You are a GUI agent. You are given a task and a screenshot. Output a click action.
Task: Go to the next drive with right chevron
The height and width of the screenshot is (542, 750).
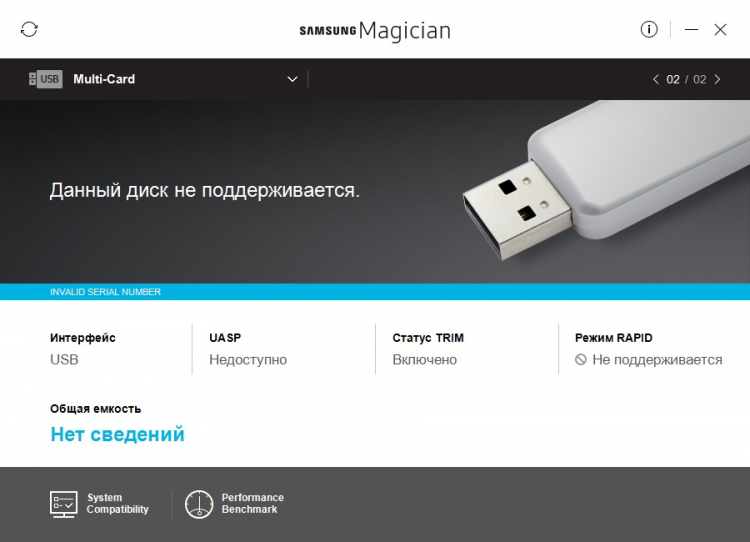click(717, 79)
